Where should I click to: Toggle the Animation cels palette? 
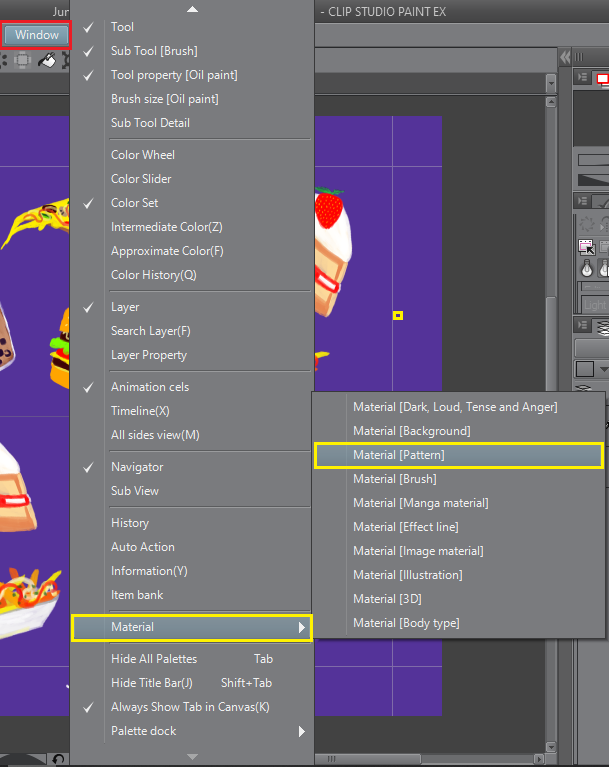[191, 386]
